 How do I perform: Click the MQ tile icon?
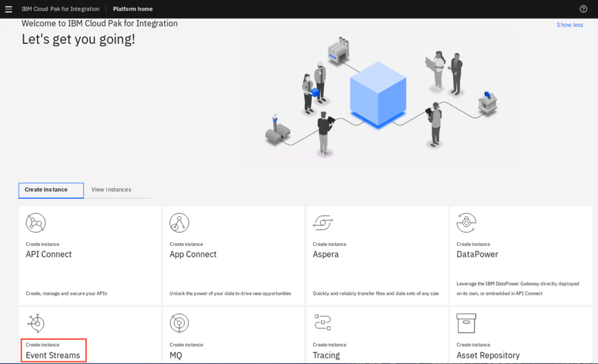pos(179,323)
